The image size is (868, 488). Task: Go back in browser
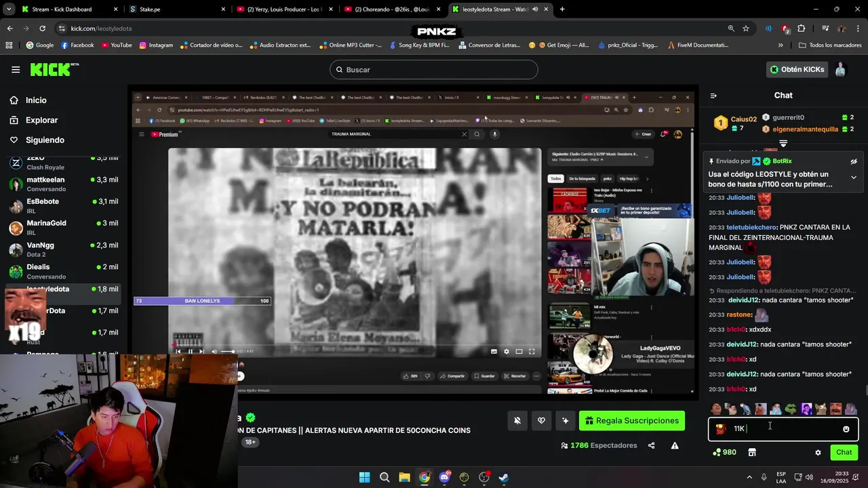(9, 28)
